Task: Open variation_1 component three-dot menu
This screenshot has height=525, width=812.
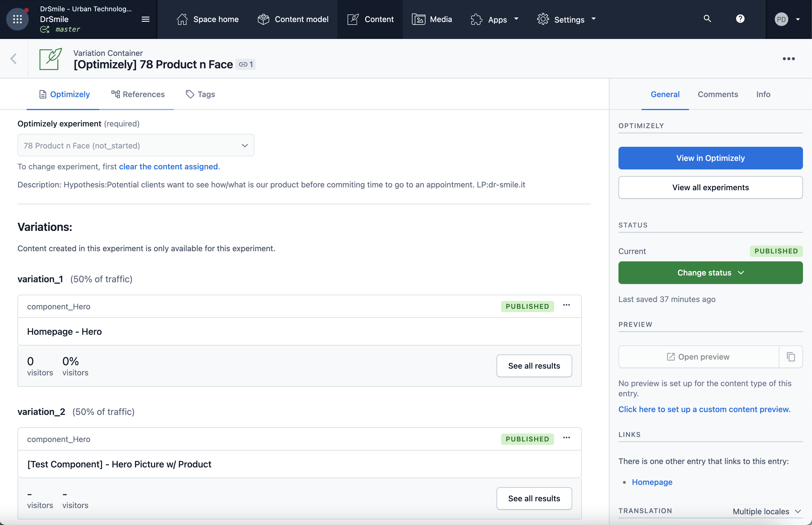Action: coord(566,305)
